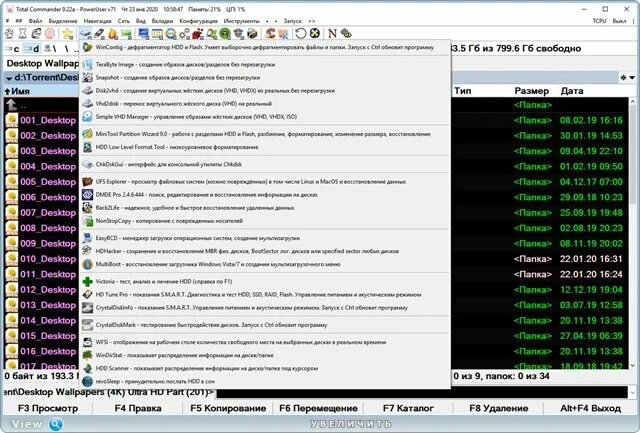Click the revoSleep globe icon

click(87, 381)
